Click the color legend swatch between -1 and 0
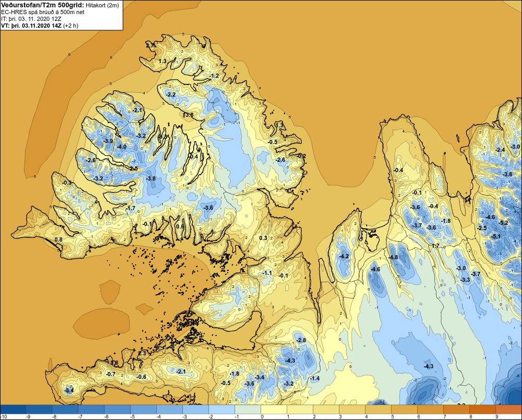This screenshot has height=420, width=522. coord(248,410)
